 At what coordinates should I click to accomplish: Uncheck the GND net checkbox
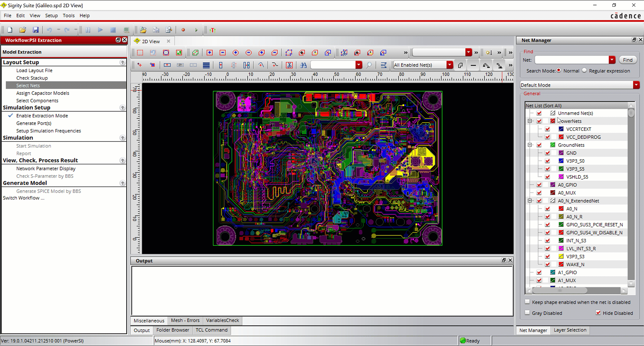[x=547, y=153]
